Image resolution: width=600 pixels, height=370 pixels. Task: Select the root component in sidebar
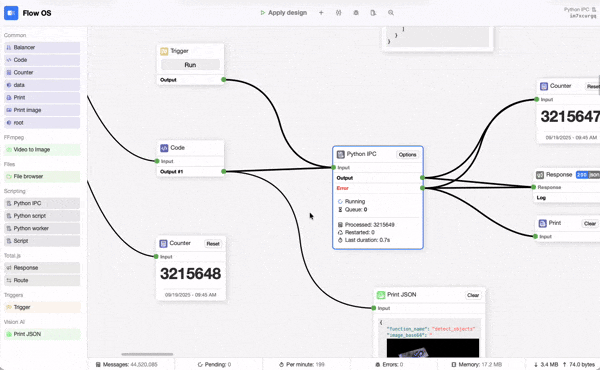tap(42, 123)
